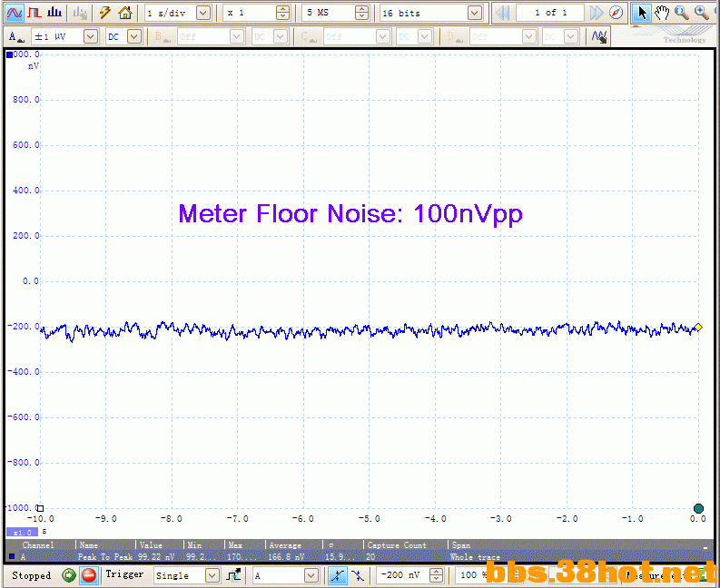Click the white voltage ruler handle
The height and width of the screenshot is (588, 720).
[x=41, y=508]
